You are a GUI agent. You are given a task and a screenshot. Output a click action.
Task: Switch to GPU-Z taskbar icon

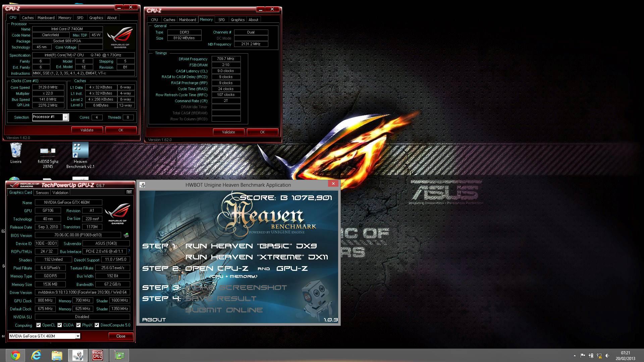(x=119, y=355)
